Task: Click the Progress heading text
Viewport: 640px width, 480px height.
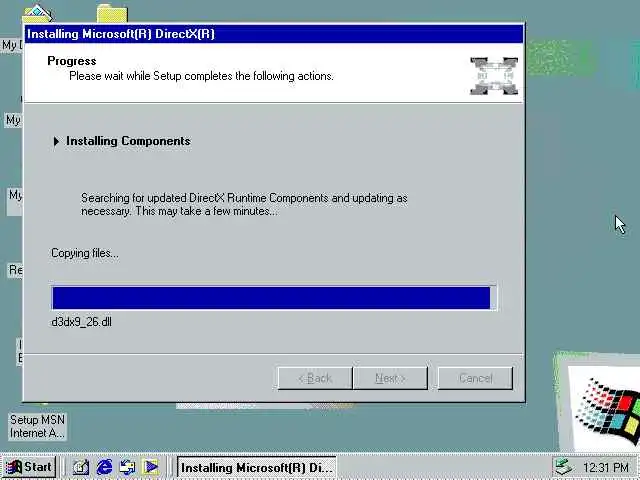Action: coord(72,61)
